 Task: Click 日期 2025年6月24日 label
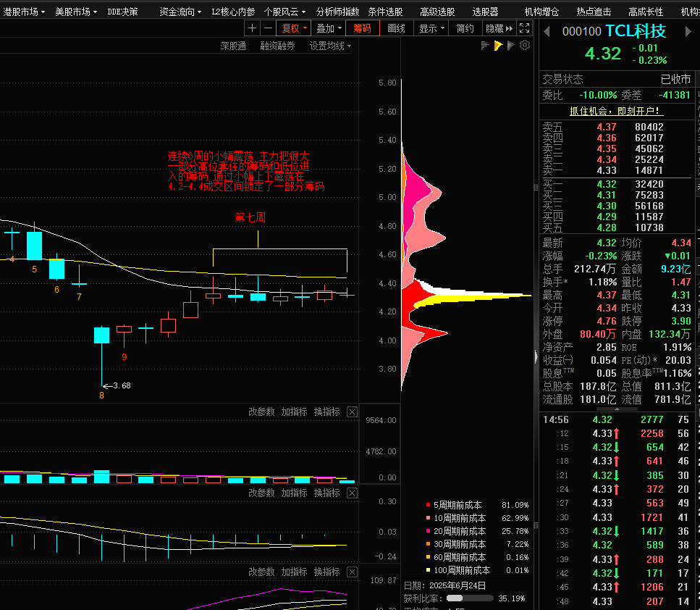tap(444, 585)
